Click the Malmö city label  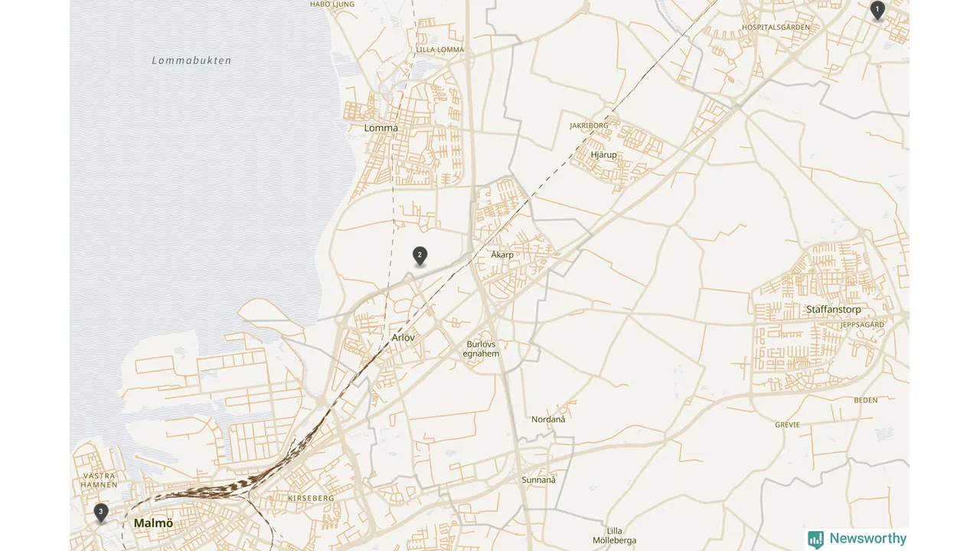click(153, 523)
